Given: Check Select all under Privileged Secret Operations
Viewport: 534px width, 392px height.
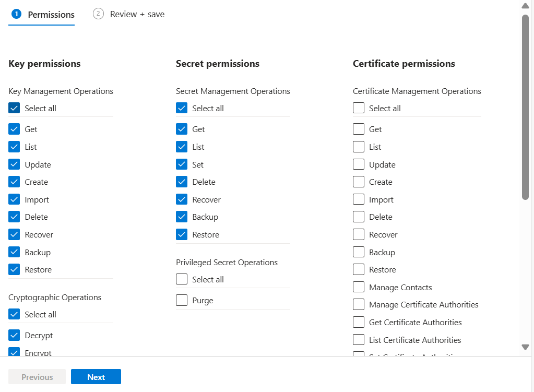Looking at the screenshot, I should pyautogui.click(x=182, y=280).
